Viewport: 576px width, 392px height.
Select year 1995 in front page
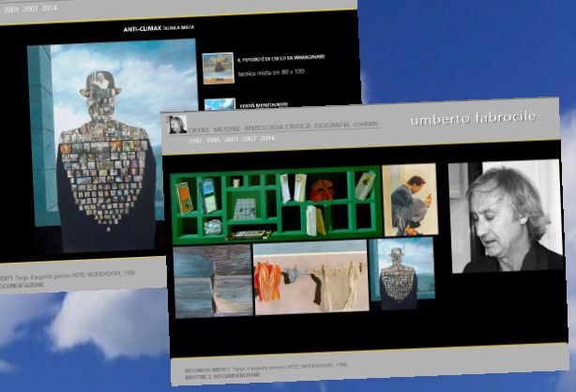213,140
